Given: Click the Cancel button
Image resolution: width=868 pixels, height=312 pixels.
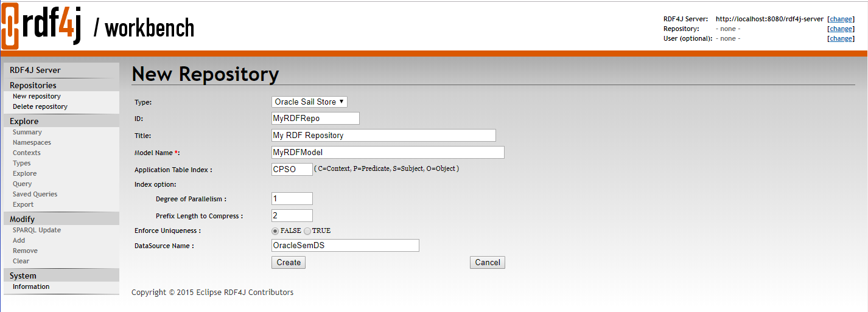Looking at the screenshot, I should pyautogui.click(x=488, y=262).
